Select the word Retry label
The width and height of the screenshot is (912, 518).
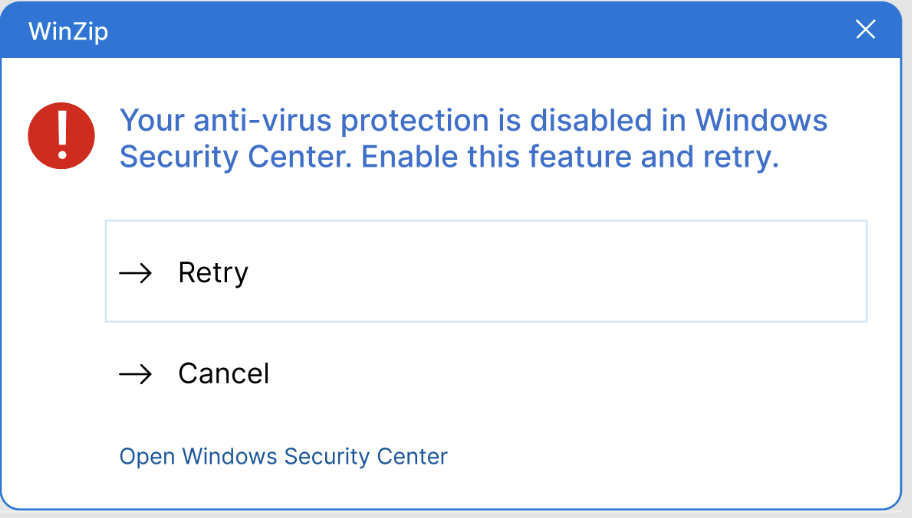213,273
